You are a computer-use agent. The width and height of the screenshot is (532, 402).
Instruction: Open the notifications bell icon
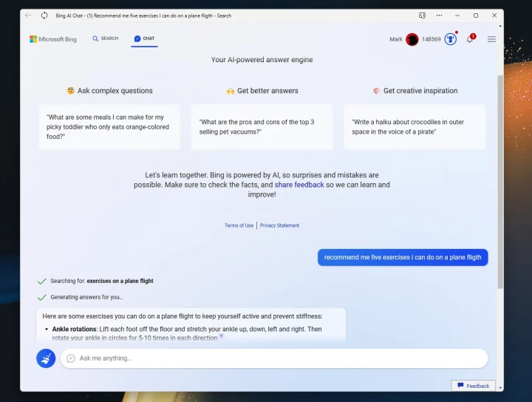click(x=469, y=39)
